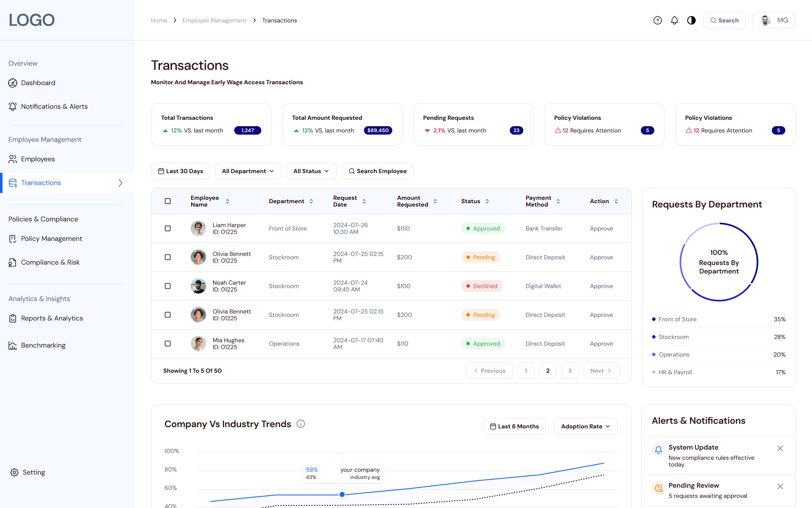Sort by Amount Requested column arrows
This screenshot has height=508, width=812.
click(x=435, y=202)
